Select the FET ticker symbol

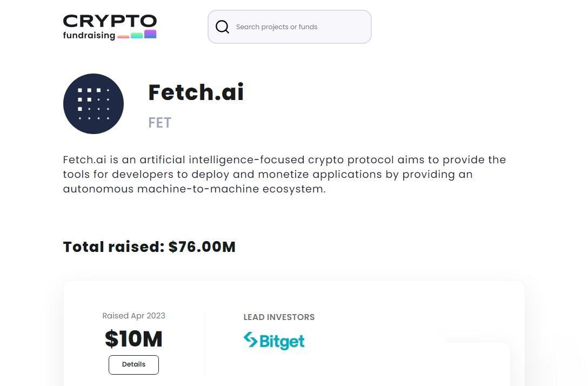(159, 123)
